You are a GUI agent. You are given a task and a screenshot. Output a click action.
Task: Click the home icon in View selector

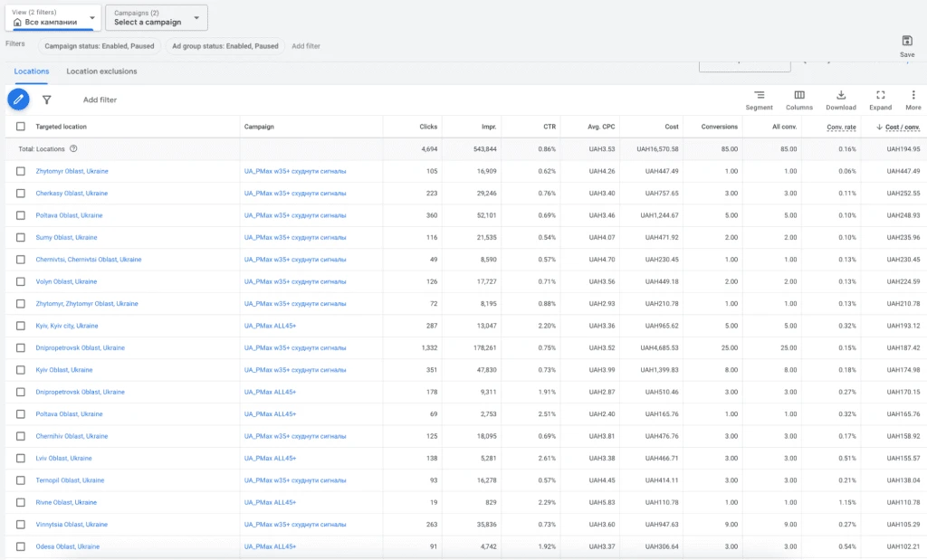click(17, 23)
